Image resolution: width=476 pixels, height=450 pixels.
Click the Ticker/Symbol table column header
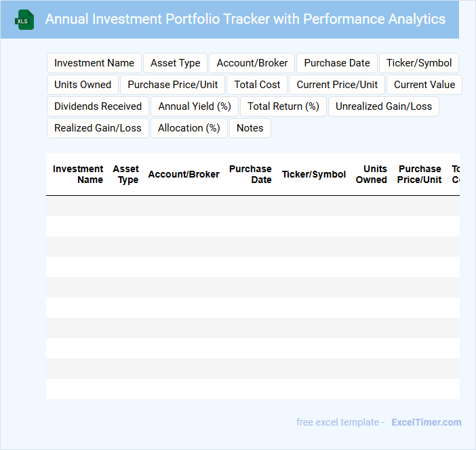pos(313,174)
